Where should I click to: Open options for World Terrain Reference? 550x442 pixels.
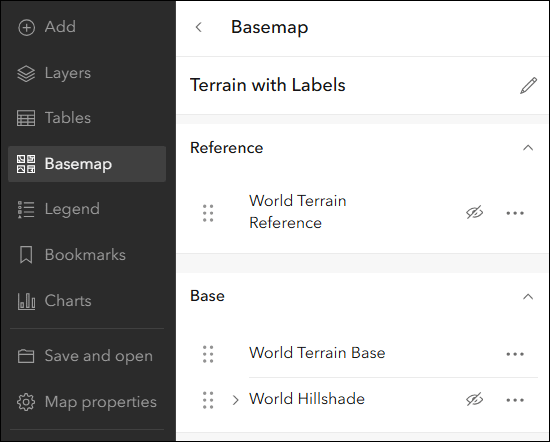(515, 213)
